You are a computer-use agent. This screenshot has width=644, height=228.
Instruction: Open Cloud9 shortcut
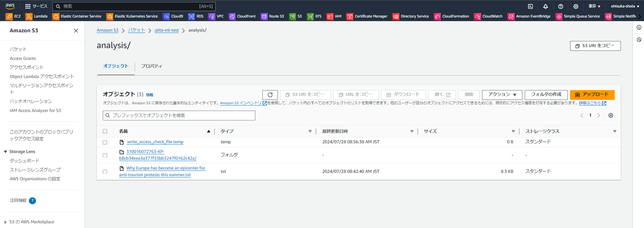173,16
